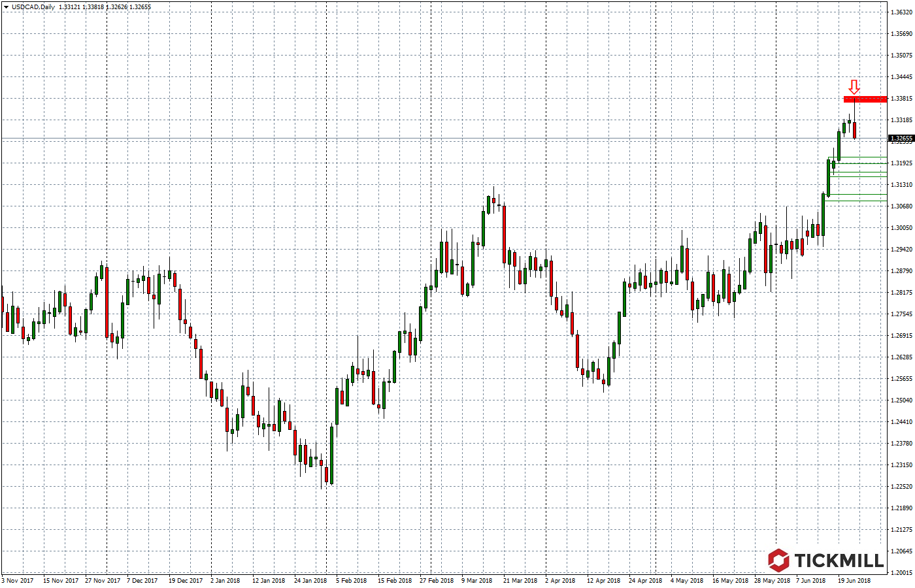
Task: Click the 21 Mar 2018 date label
Action: 520,580
